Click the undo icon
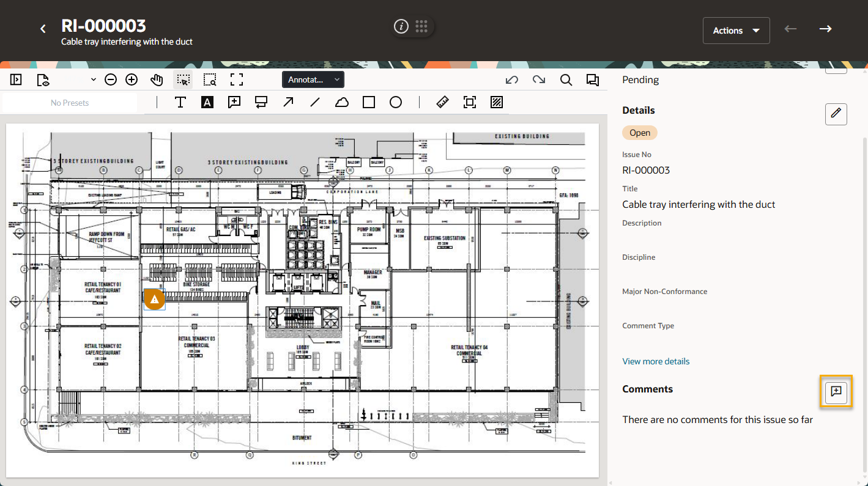 [512, 79]
